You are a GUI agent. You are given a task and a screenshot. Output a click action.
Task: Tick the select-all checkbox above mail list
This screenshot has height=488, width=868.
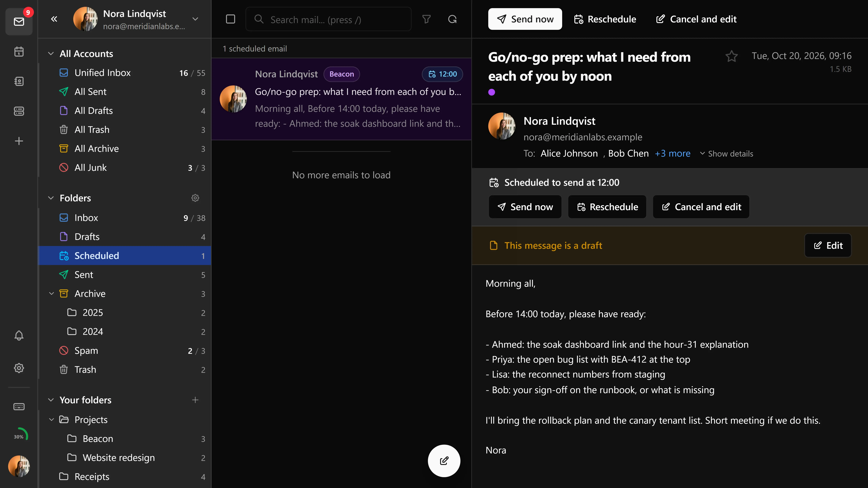[231, 19]
